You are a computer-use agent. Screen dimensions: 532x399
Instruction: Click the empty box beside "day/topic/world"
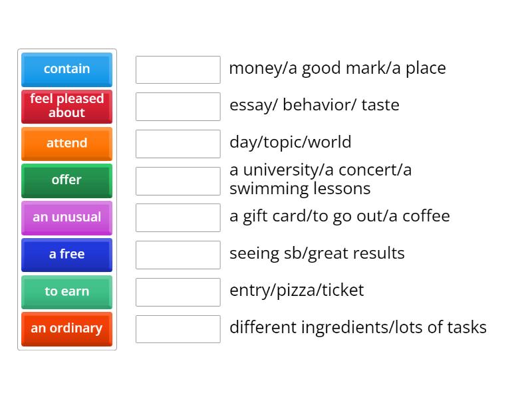(178, 143)
